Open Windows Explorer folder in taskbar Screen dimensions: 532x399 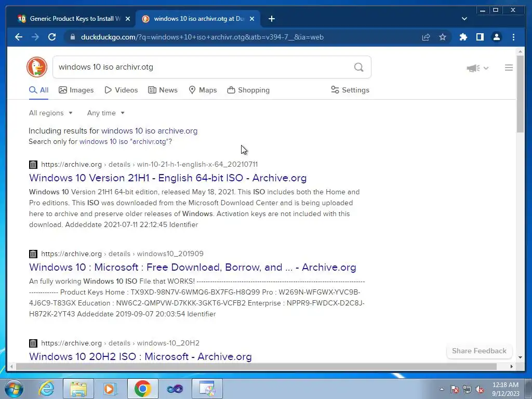(x=78, y=389)
